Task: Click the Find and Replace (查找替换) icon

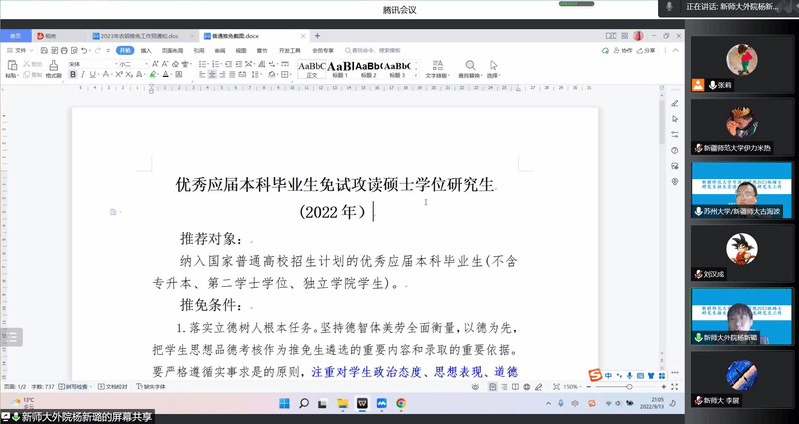Action: [x=469, y=67]
